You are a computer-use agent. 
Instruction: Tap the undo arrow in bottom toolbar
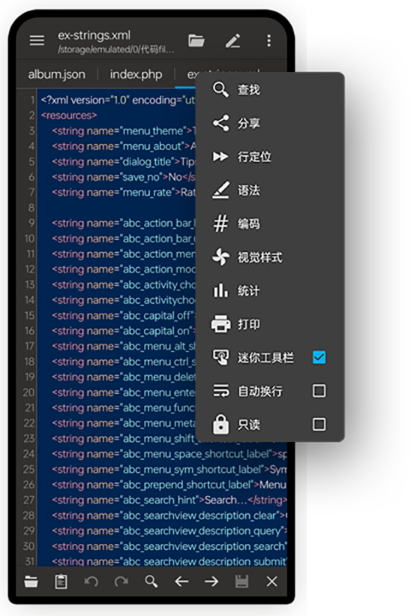coord(91,581)
